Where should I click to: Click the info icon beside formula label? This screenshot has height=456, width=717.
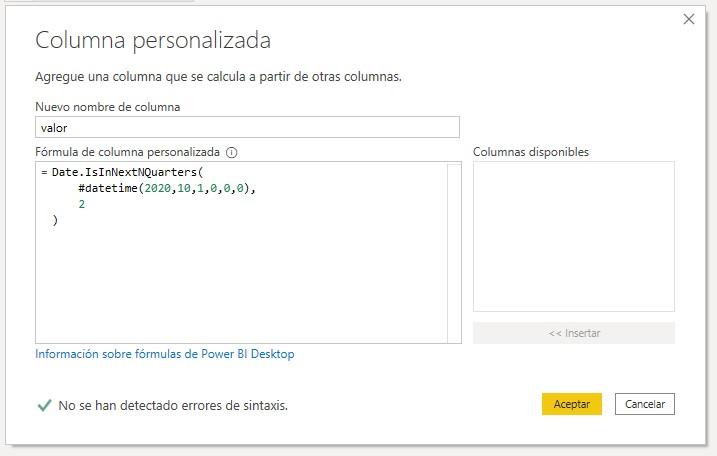coord(232,153)
